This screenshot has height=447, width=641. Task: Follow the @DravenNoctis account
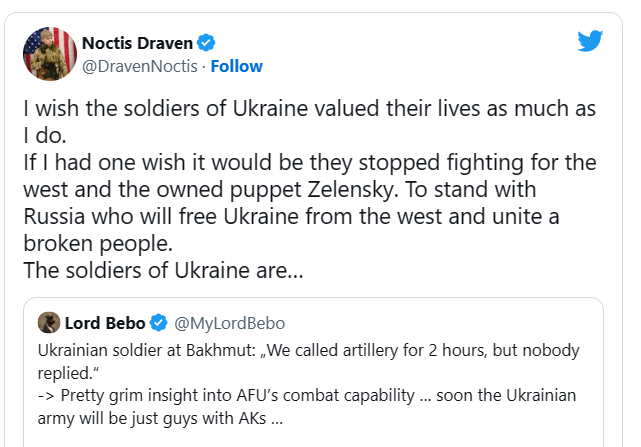236,66
